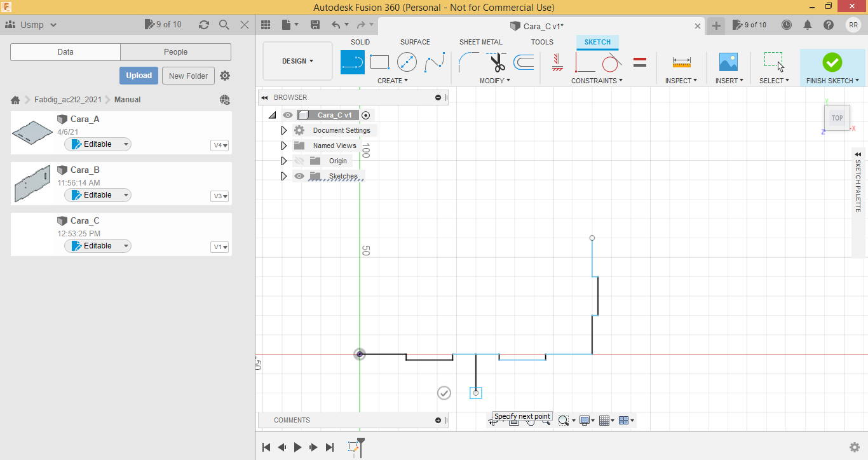This screenshot has height=460, width=868.
Task: Pick the sketch Fillet tool
Action: 469,62
